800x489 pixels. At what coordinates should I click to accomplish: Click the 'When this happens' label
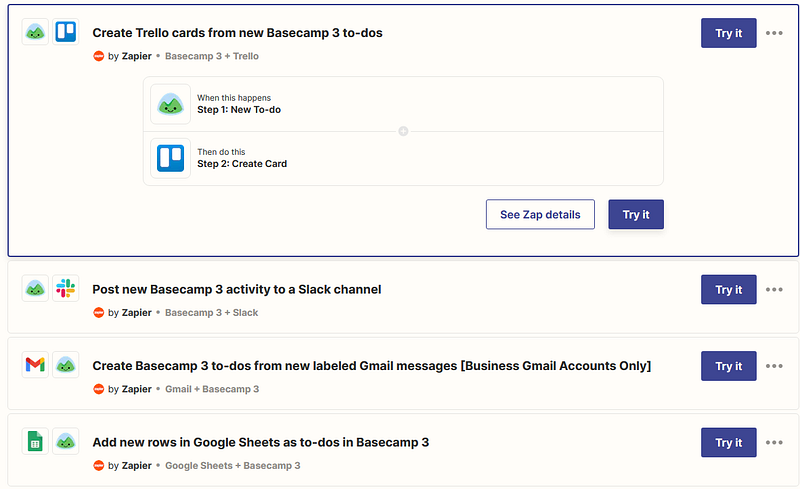click(x=234, y=98)
